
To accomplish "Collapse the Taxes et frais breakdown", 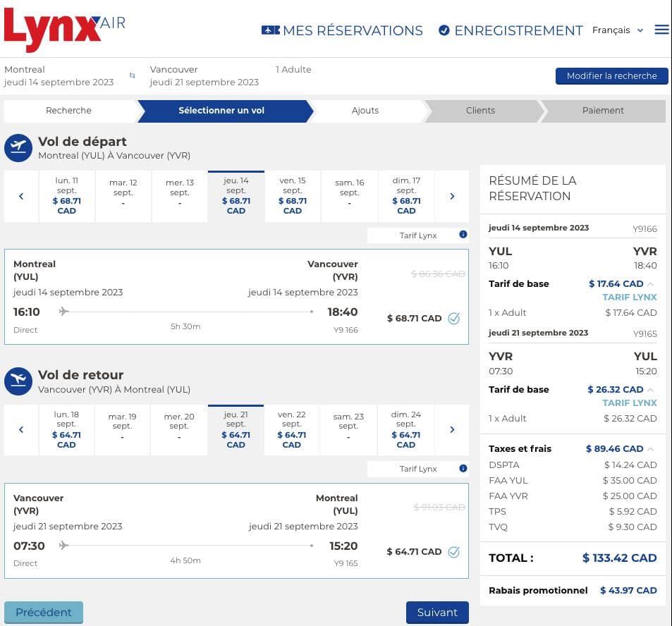I will click(x=649, y=449).
